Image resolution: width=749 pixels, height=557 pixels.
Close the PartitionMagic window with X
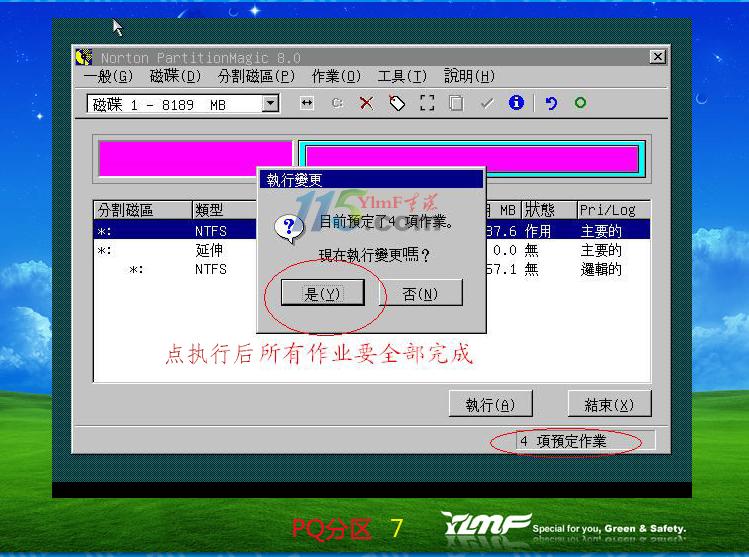click(x=658, y=57)
